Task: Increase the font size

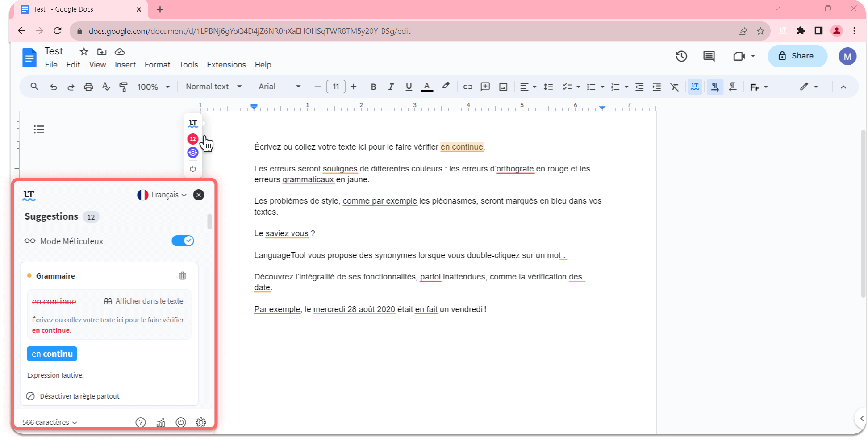Action: tap(353, 87)
